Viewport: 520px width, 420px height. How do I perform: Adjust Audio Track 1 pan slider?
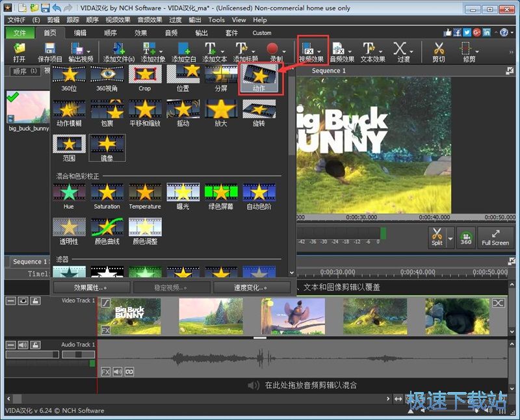(78, 354)
